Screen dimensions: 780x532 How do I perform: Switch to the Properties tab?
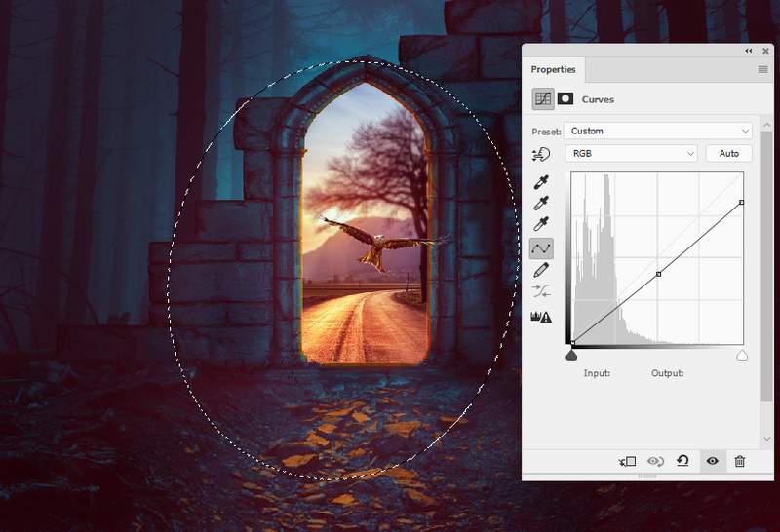(553, 69)
